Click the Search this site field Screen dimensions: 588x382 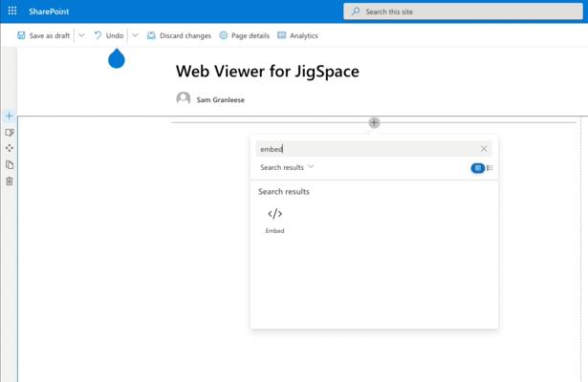[x=463, y=11]
